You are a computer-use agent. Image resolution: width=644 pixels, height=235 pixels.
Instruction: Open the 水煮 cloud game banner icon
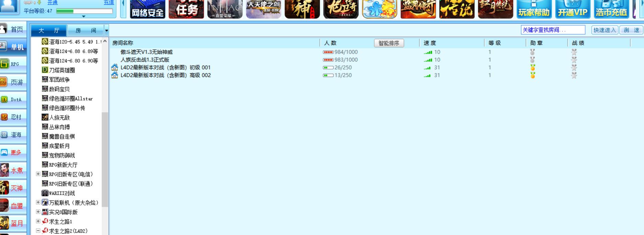pyautogui.click(x=380, y=9)
